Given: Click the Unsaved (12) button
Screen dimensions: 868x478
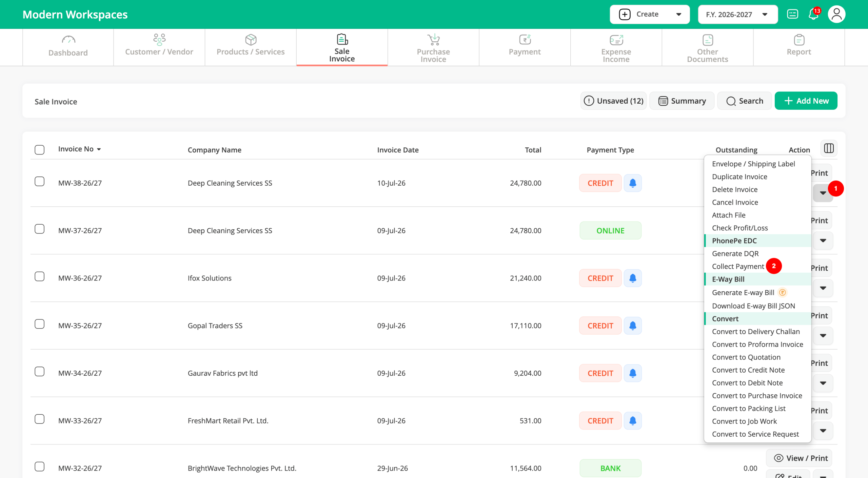Looking at the screenshot, I should click(x=613, y=101).
